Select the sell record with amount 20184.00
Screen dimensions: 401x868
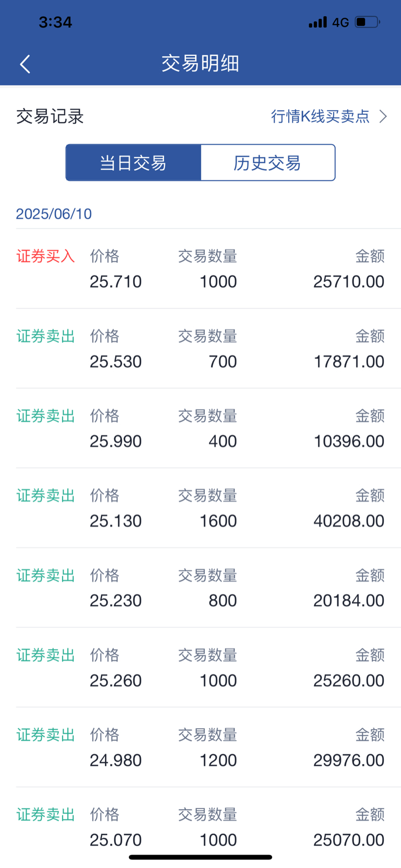(200, 588)
